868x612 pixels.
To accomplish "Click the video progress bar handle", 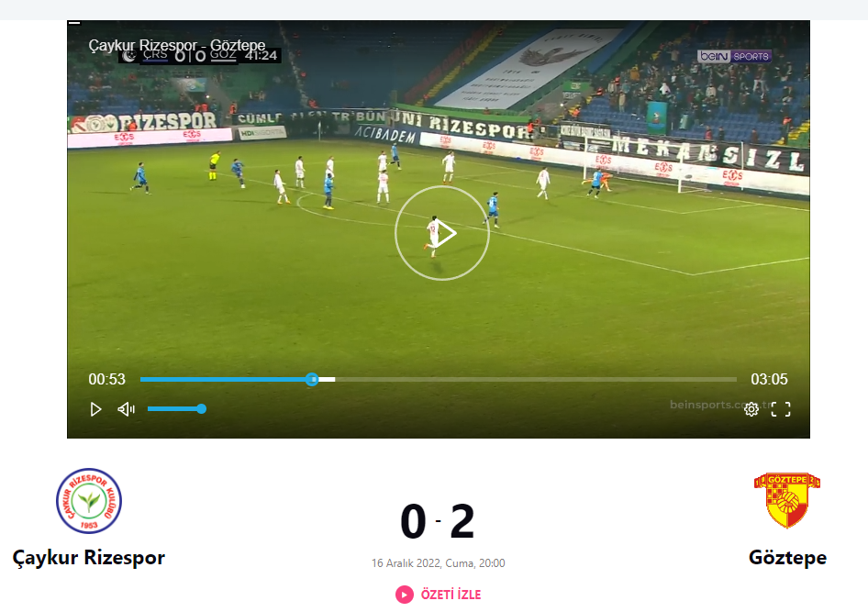I will (x=312, y=379).
